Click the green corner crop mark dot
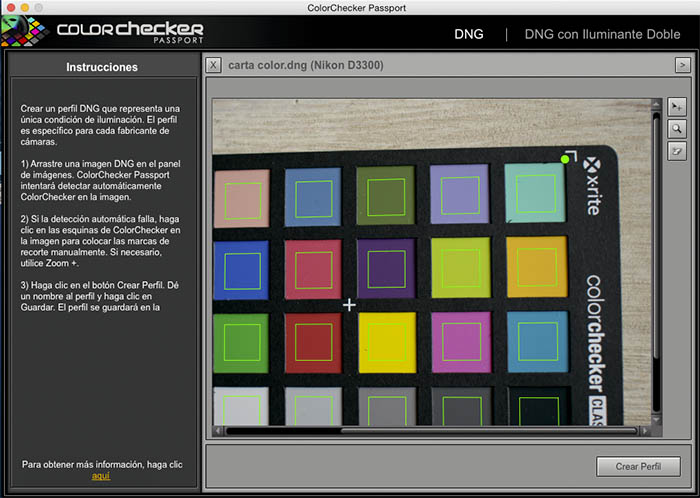The height and width of the screenshot is (498, 700). tap(565, 159)
